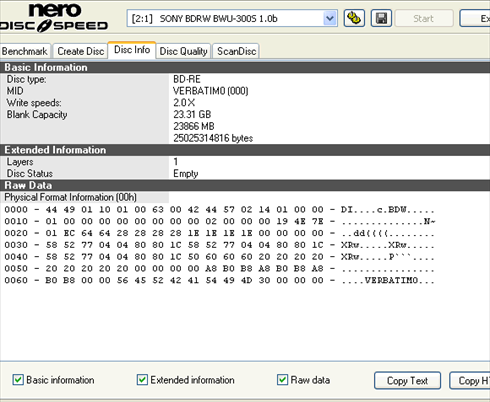The height and width of the screenshot is (402, 490).
Task: Click the Layers value 1
Action: coord(175,162)
